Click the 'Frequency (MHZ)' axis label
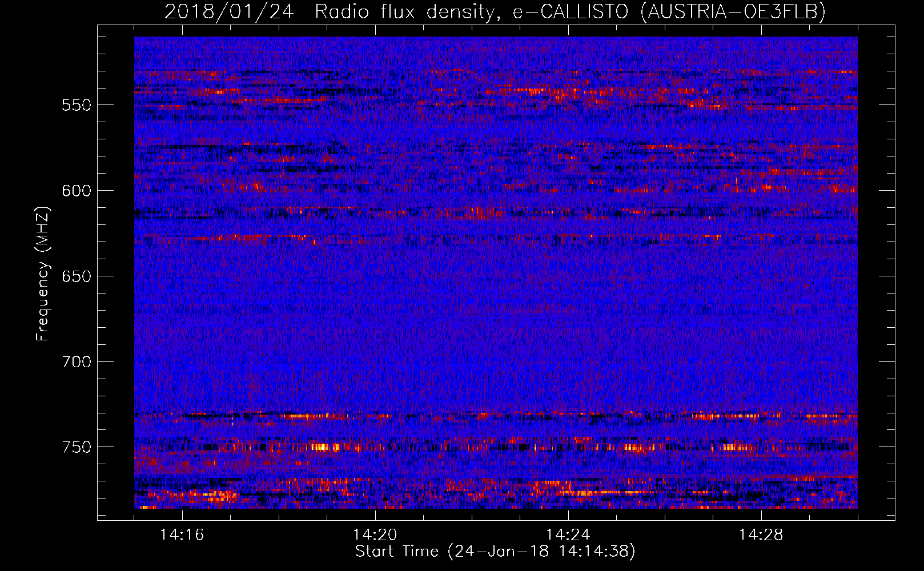Image resolution: width=924 pixels, height=571 pixels. pos(43,274)
